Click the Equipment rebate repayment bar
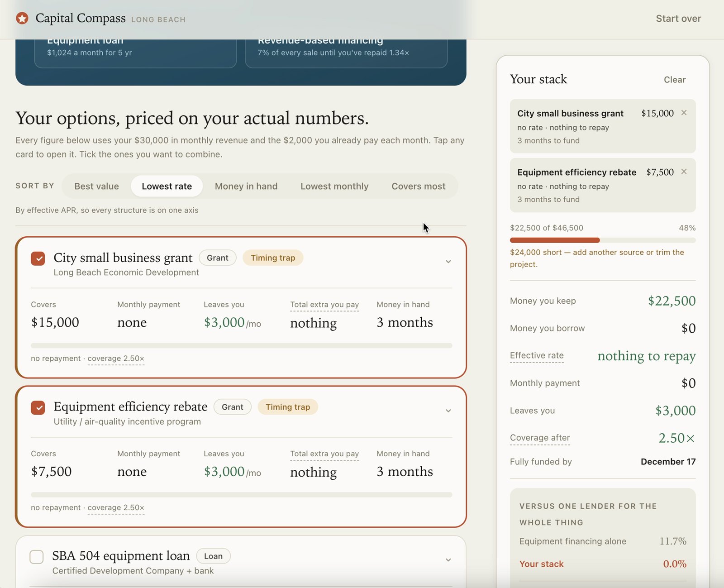Screen dimensions: 724x588 point(242,495)
